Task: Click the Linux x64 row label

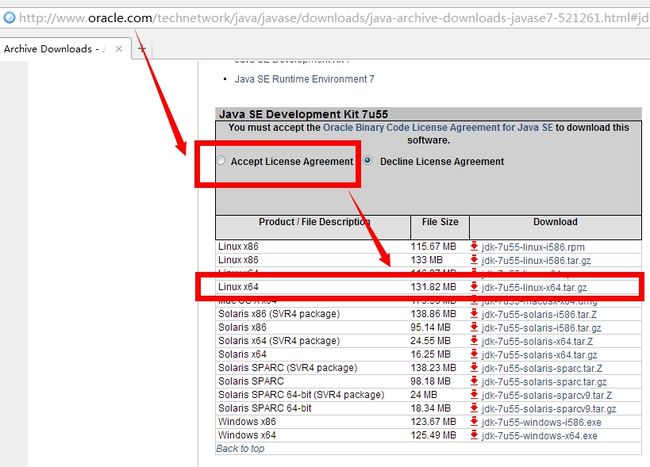Action: (238, 287)
